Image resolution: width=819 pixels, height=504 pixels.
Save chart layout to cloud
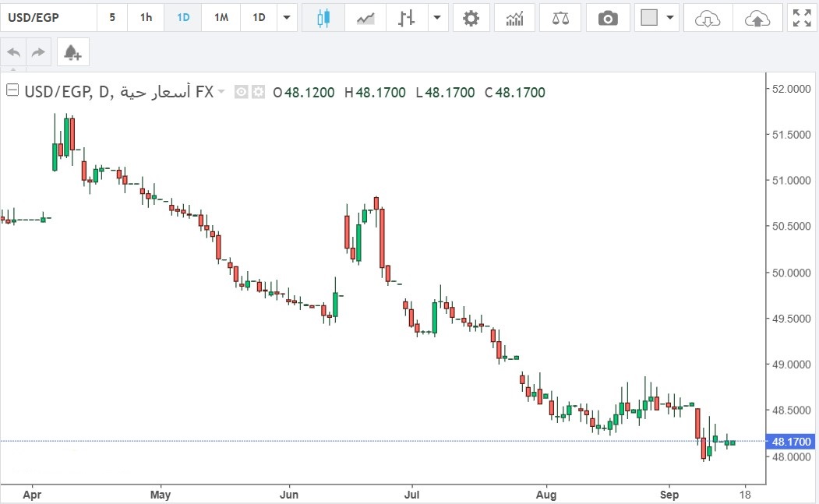pyautogui.click(x=757, y=18)
